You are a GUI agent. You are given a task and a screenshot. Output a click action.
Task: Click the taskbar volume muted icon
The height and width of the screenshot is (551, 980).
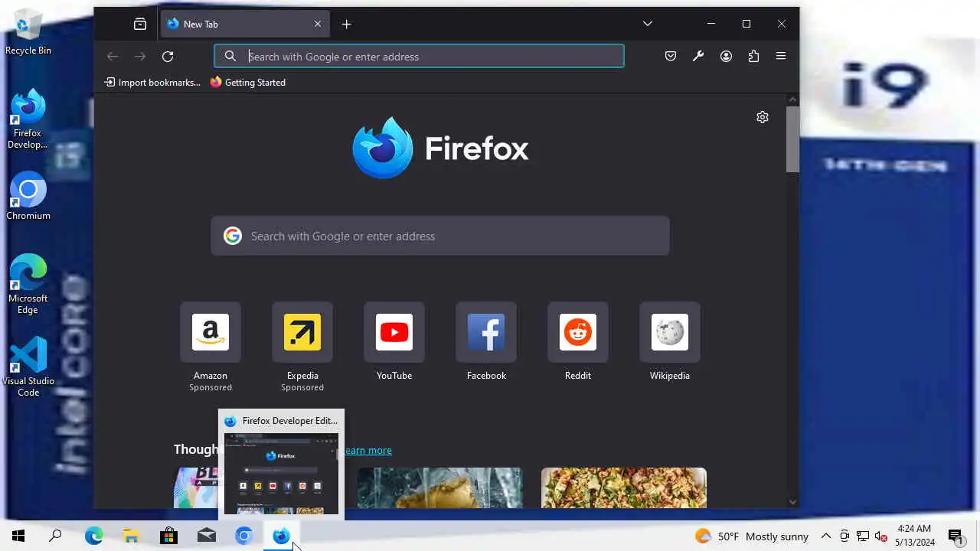(x=881, y=536)
